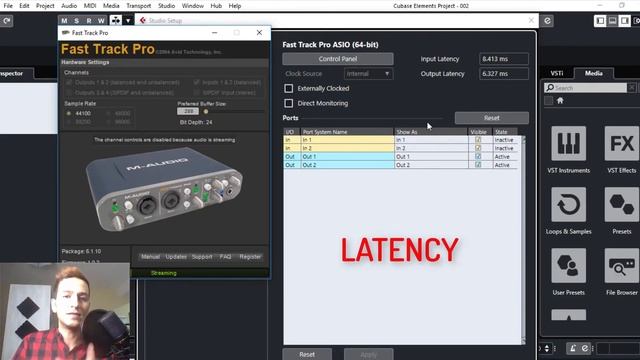Click the small 'e' icon at bottom right
This screenshot has width=640, height=360.
pos(585,348)
